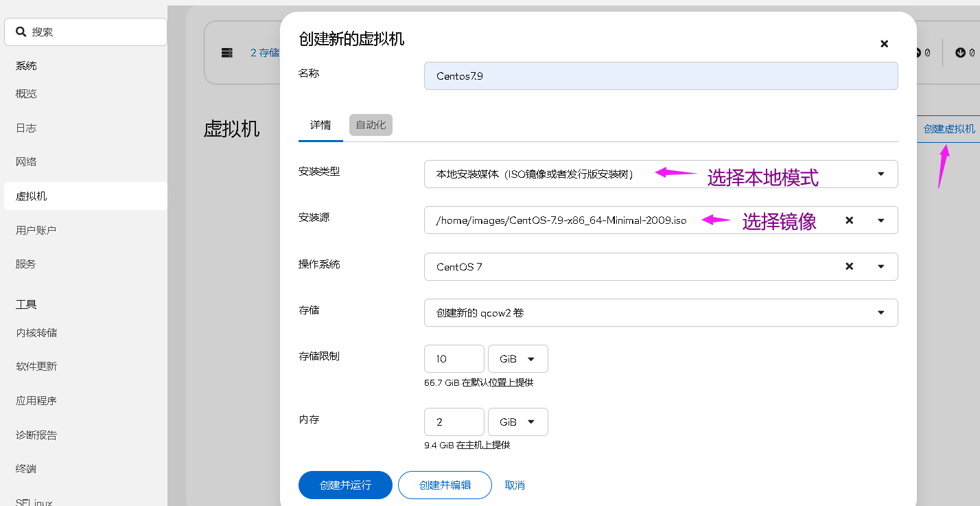Open the storage qcow2 volume dropdown
This screenshot has height=506, width=980.
880,312
